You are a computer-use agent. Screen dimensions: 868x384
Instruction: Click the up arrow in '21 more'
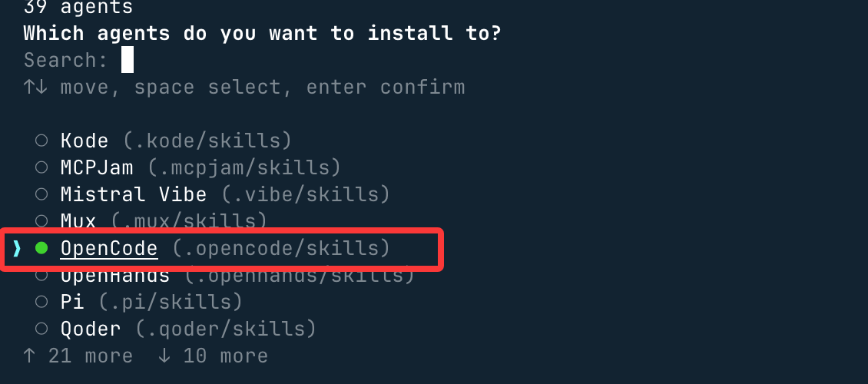[30, 356]
